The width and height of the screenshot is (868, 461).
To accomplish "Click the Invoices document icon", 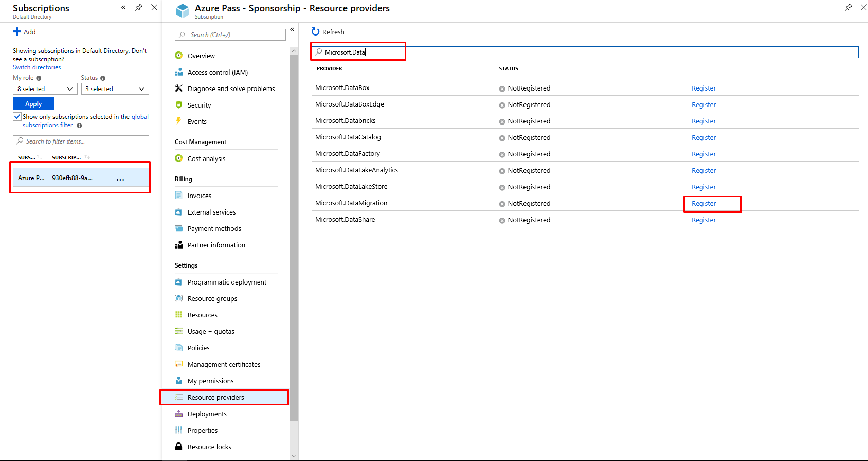I will (x=178, y=196).
